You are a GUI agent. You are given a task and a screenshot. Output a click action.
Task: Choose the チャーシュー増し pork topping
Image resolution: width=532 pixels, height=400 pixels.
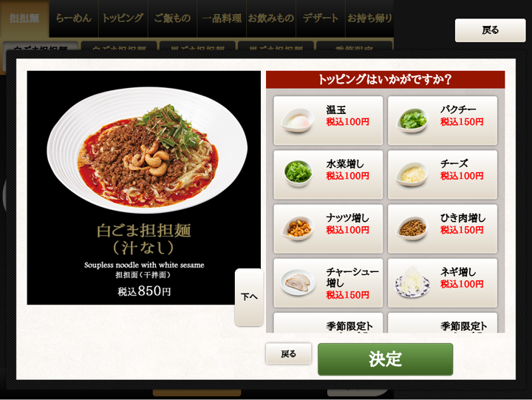tap(328, 283)
